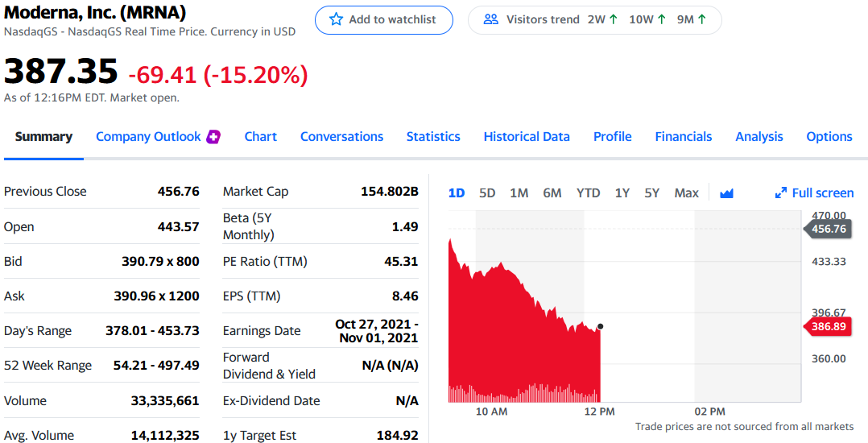Select the 5Y chart range

652,193
